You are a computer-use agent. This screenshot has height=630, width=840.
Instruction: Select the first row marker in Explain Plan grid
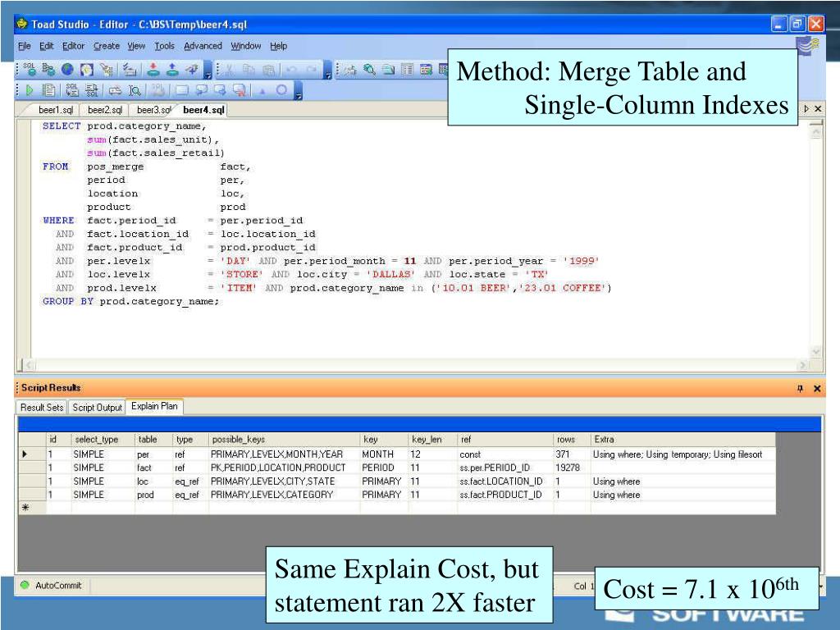coord(26,454)
